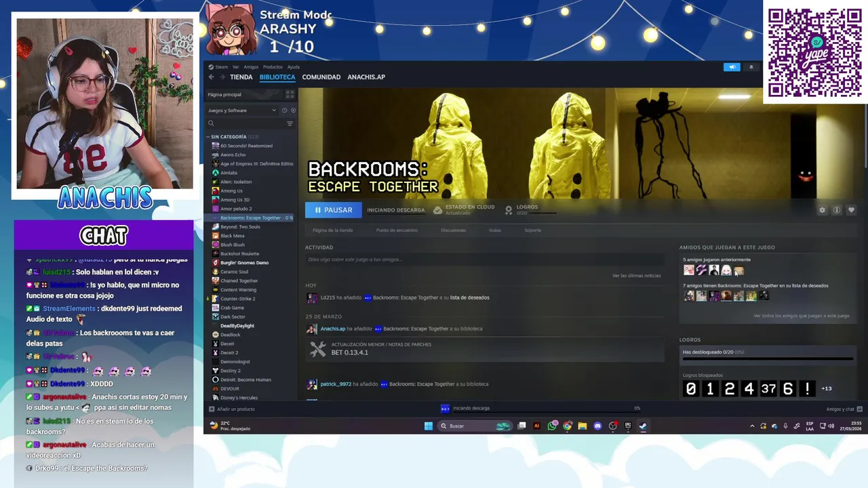This screenshot has height=488, width=868.
Task: Click the achievements gear icon beside Logros
Action: (x=509, y=210)
